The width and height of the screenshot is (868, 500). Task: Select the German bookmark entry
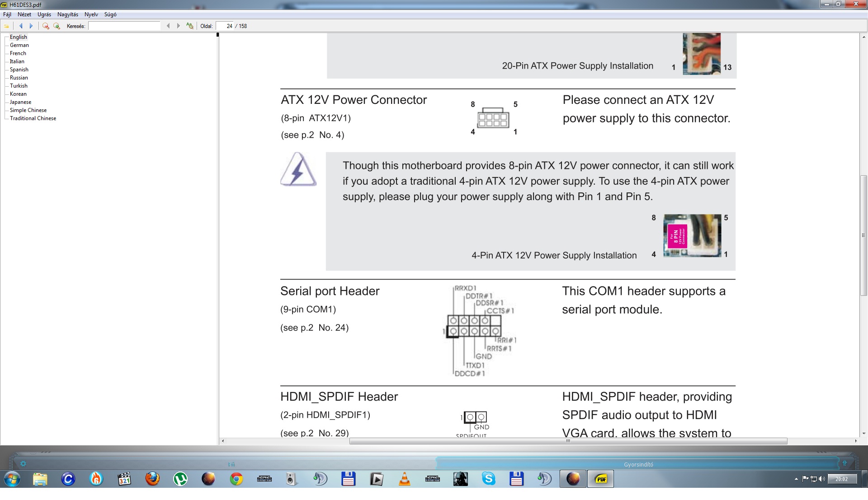[x=19, y=45]
